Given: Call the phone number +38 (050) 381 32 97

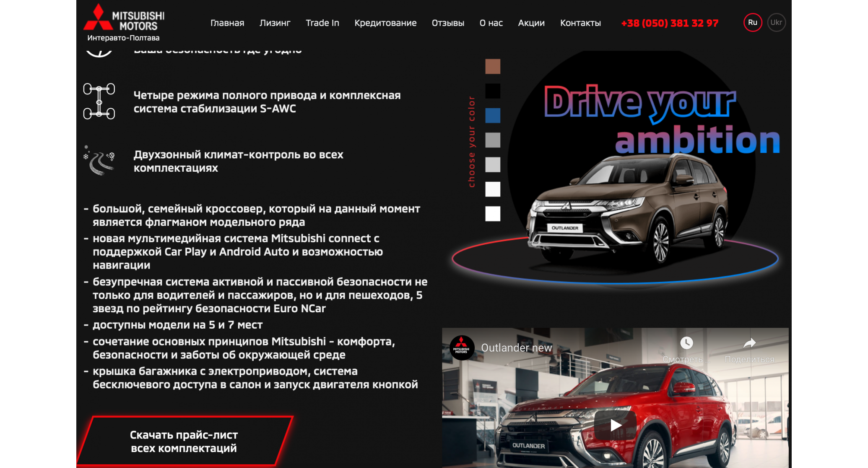Looking at the screenshot, I should pos(670,23).
